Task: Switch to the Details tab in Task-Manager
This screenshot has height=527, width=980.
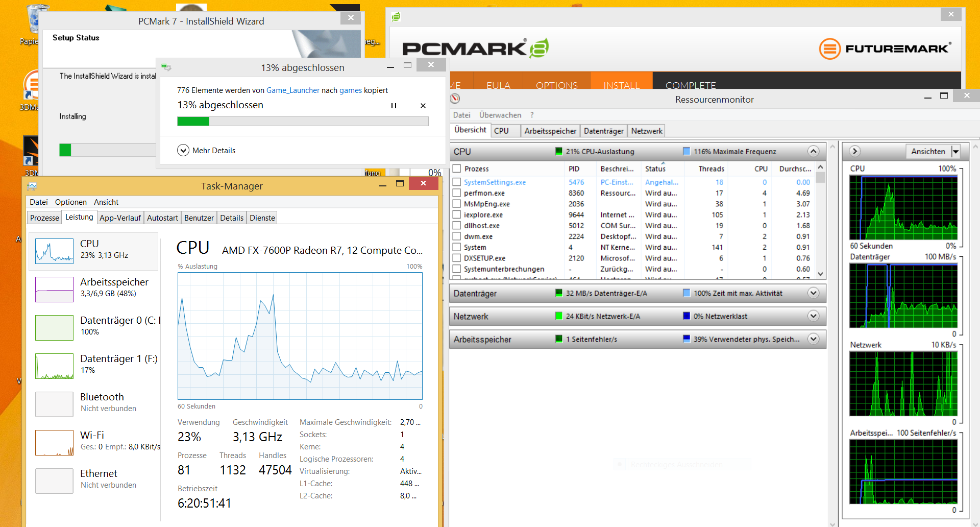Action: [x=231, y=218]
